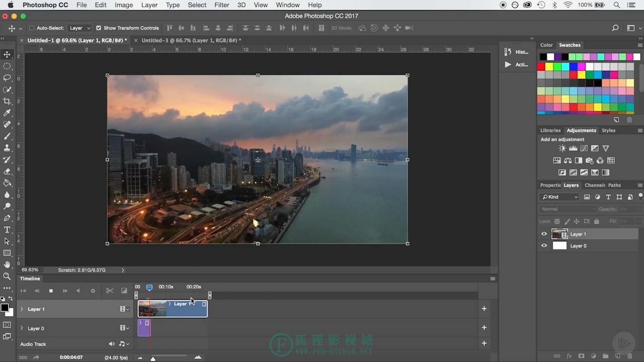The image size is (644, 362).
Task: Pick the red swatch in Swatches panel
Action: click(541, 66)
